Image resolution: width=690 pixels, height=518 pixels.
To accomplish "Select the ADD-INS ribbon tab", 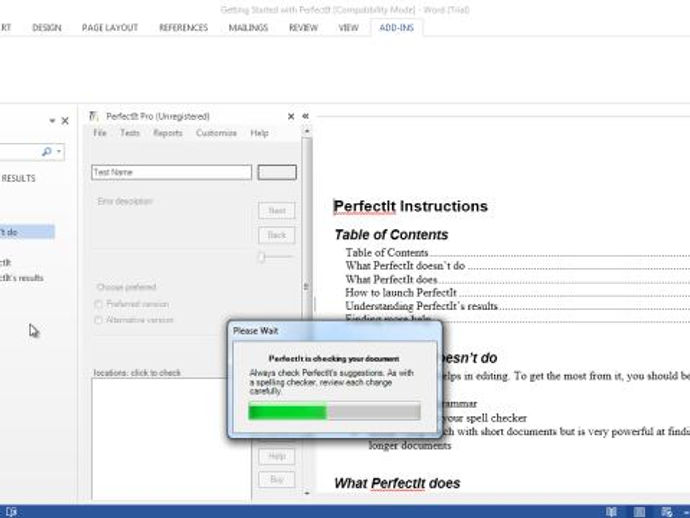I will coord(396,28).
